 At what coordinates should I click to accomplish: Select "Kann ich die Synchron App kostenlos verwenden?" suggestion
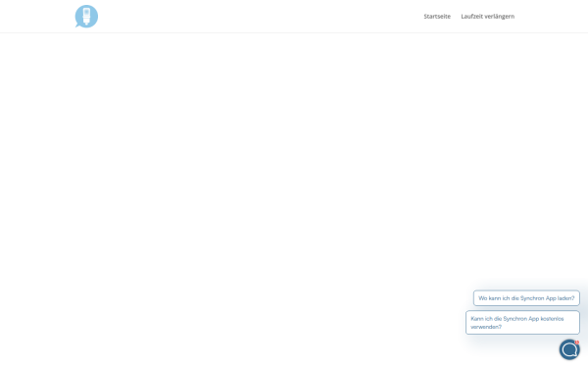coord(522,323)
